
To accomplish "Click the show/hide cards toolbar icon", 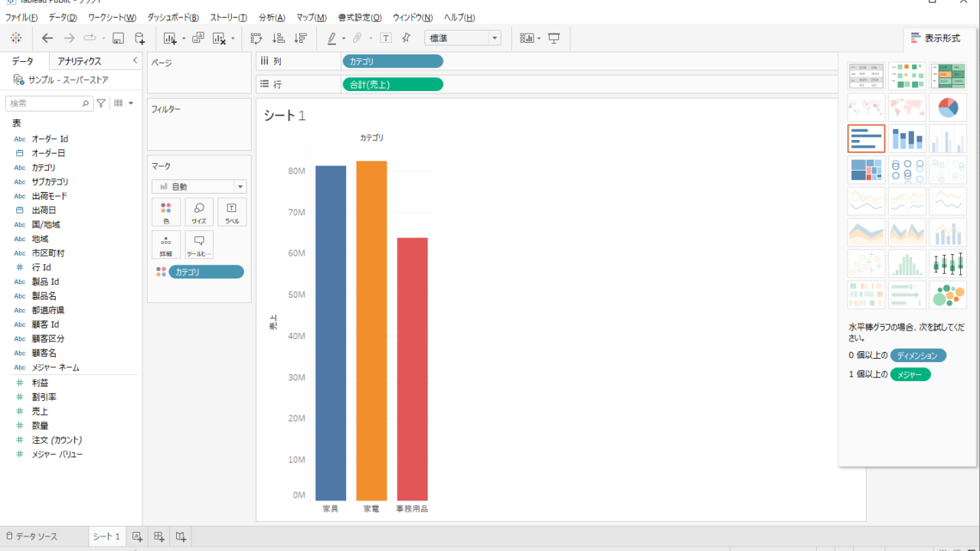I will [x=527, y=37].
